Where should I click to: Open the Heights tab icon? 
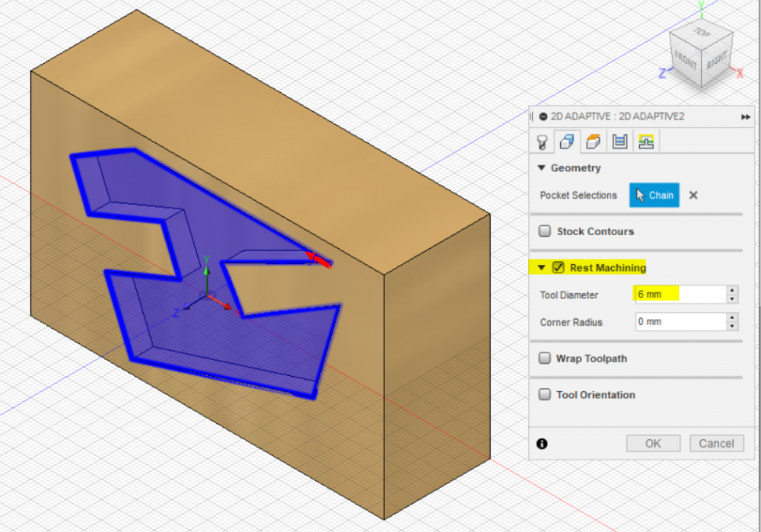[594, 141]
